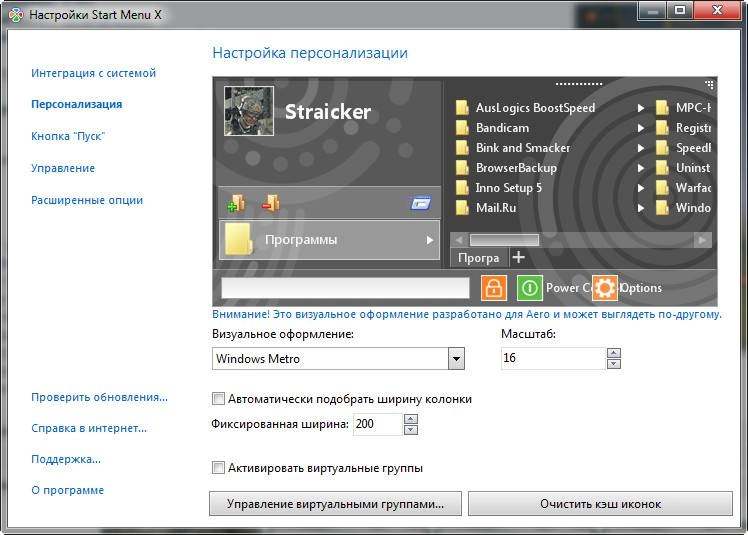748x535 pixels.
Task: Click the BrowserBackup folder icon
Action: pyautogui.click(x=462, y=168)
